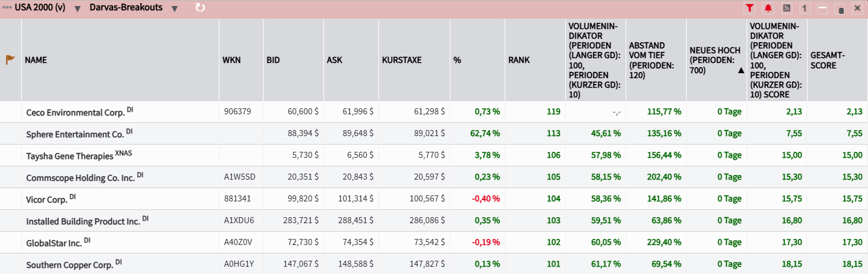Click the flag cell for Taysha Gene Therapies

[x=10, y=155]
